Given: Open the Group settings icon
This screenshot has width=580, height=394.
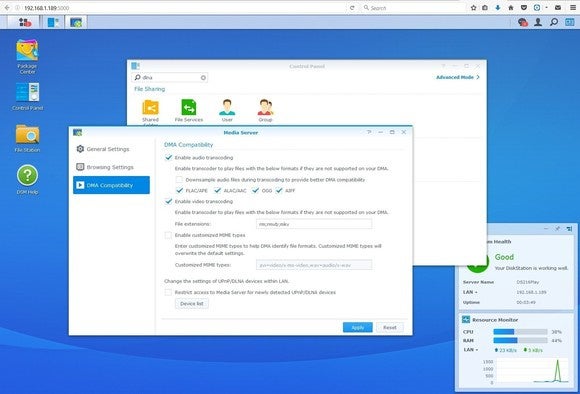Looking at the screenshot, I should pyautogui.click(x=265, y=110).
